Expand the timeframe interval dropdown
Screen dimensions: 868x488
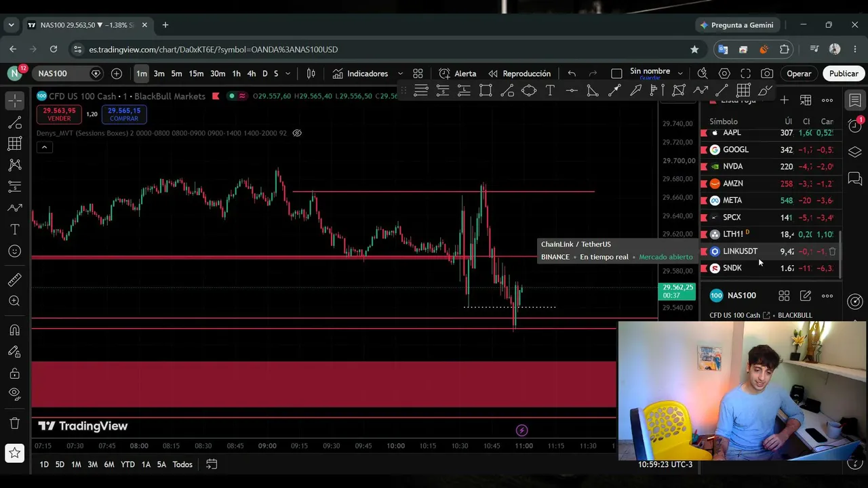[288, 73]
